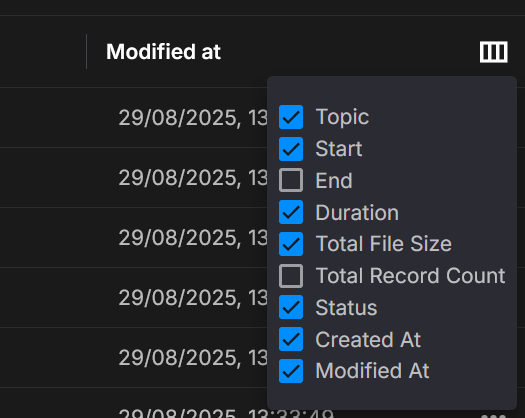Uncheck the Created At checkbox
The image size is (525, 418).
tap(291, 339)
